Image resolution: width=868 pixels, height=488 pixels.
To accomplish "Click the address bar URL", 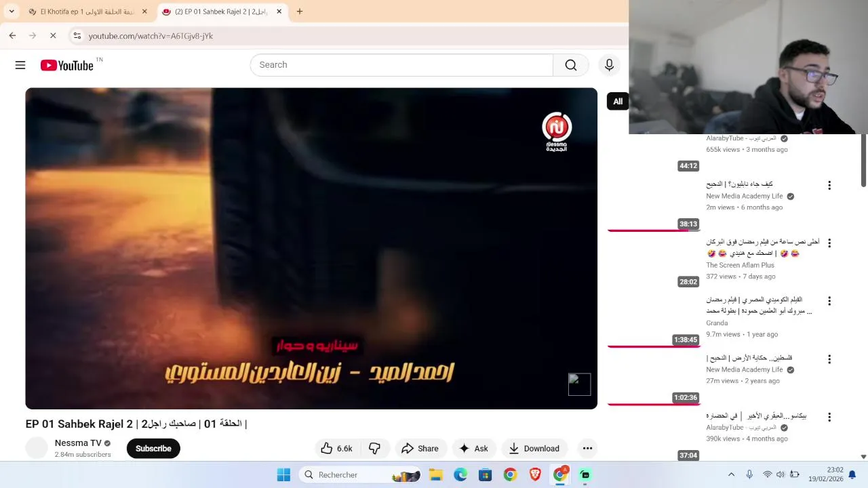I will point(151,36).
